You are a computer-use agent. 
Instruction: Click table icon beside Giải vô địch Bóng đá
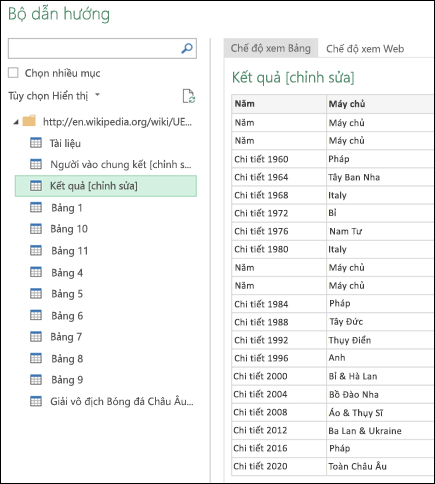(x=36, y=401)
